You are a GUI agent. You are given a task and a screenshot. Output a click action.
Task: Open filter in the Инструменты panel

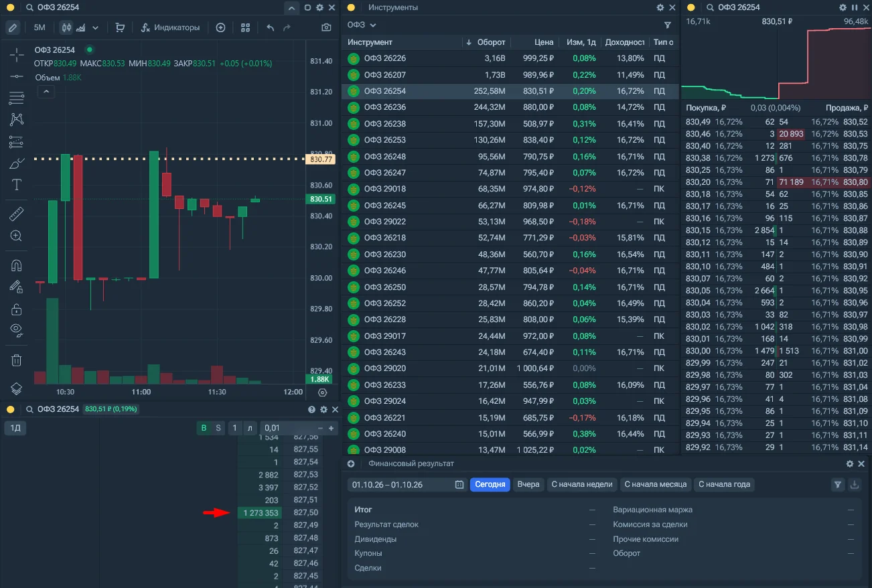(x=668, y=25)
